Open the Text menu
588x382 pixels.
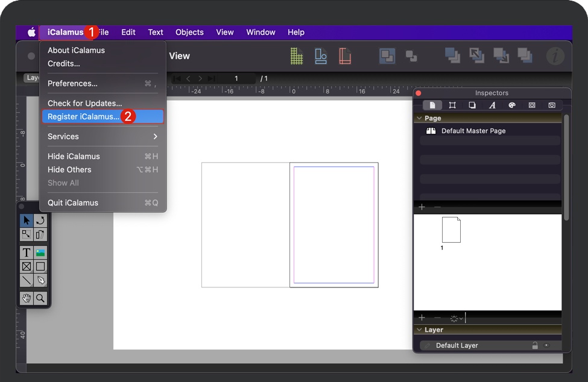click(155, 32)
